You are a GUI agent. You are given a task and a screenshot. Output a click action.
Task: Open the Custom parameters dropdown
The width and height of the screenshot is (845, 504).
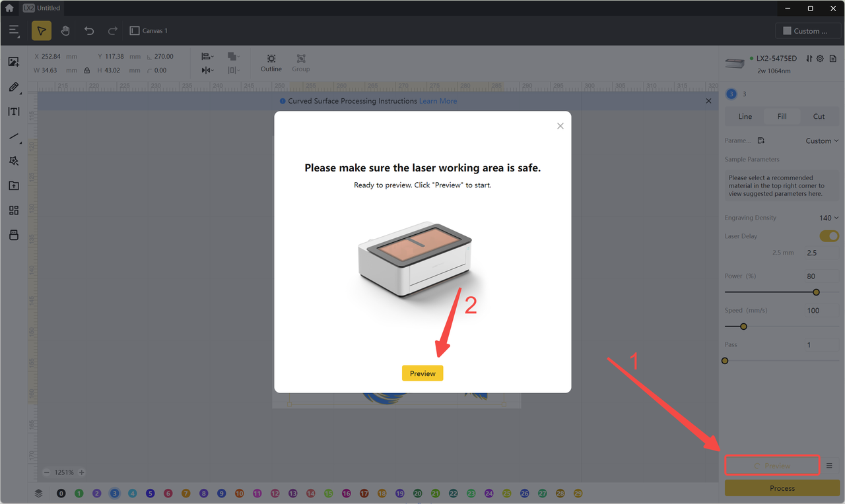coord(822,141)
